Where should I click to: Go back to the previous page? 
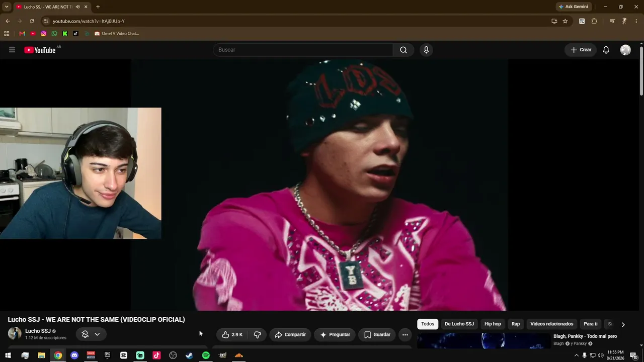(8, 21)
